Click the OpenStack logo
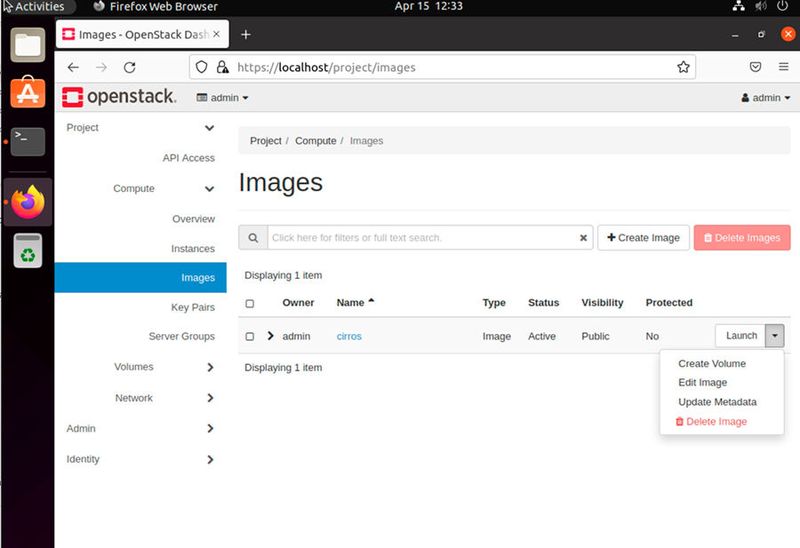The height and width of the screenshot is (548, 800). pyautogui.click(x=119, y=97)
